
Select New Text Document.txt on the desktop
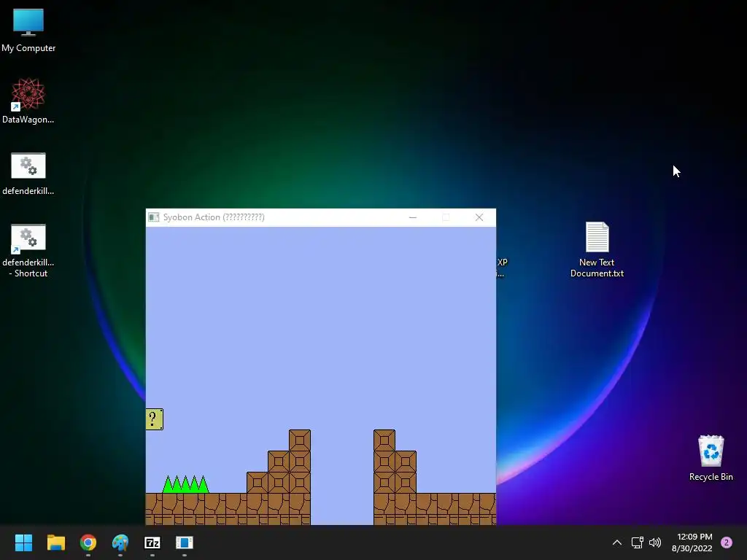(597, 249)
